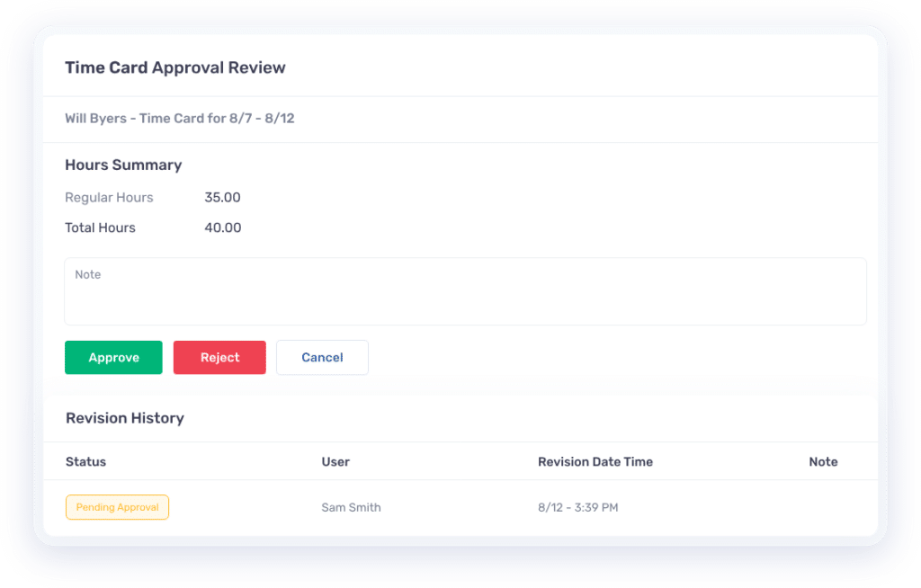Screen dimensions: 921x588
Task: Select the Sam Smith user cell
Action: pos(352,507)
